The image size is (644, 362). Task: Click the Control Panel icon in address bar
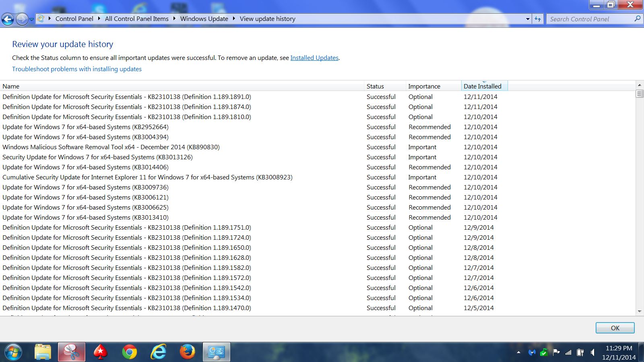[x=41, y=19]
